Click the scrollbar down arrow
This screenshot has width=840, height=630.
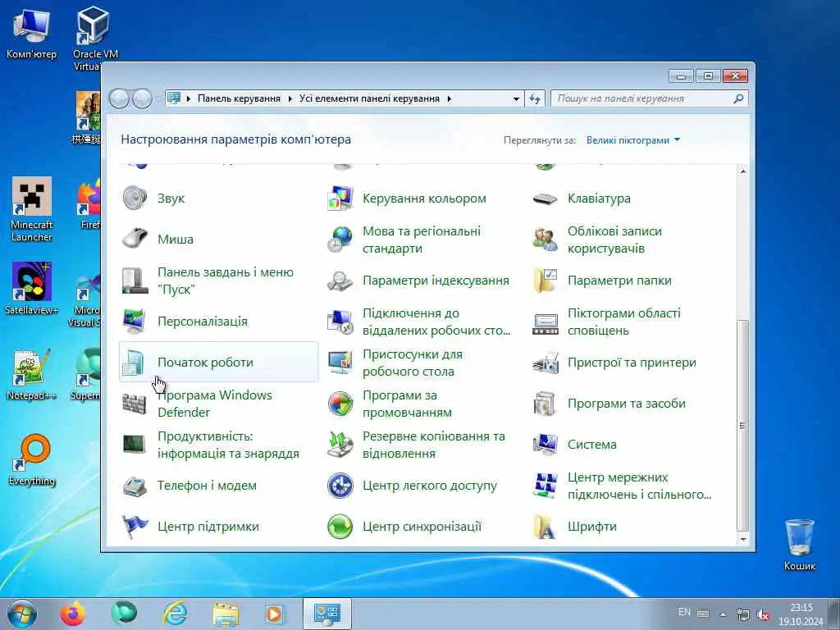[742, 539]
